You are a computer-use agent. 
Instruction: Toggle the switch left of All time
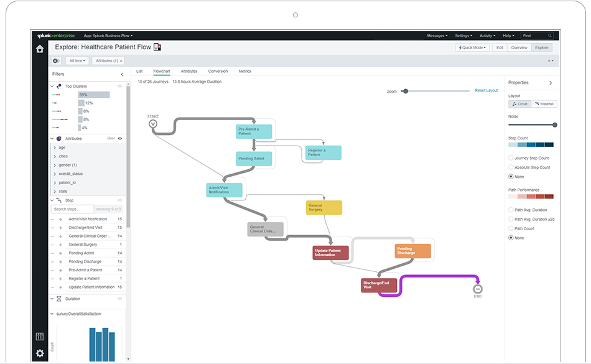click(x=57, y=61)
